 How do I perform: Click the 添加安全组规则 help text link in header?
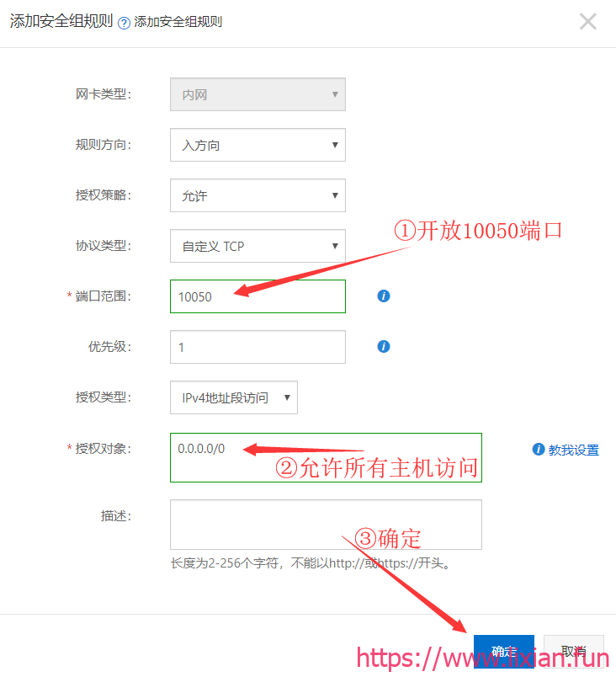click(x=178, y=22)
